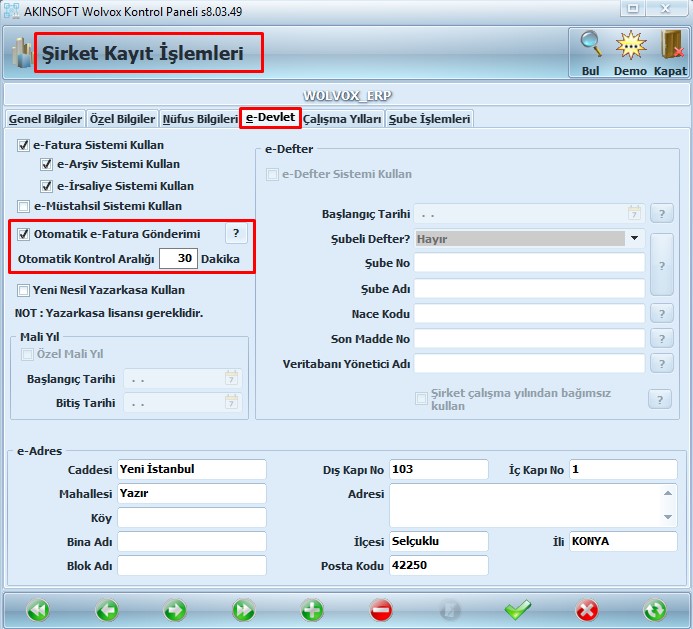Switch to Çalışma Yılları tab
The width and height of the screenshot is (693, 629).
(x=342, y=119)
